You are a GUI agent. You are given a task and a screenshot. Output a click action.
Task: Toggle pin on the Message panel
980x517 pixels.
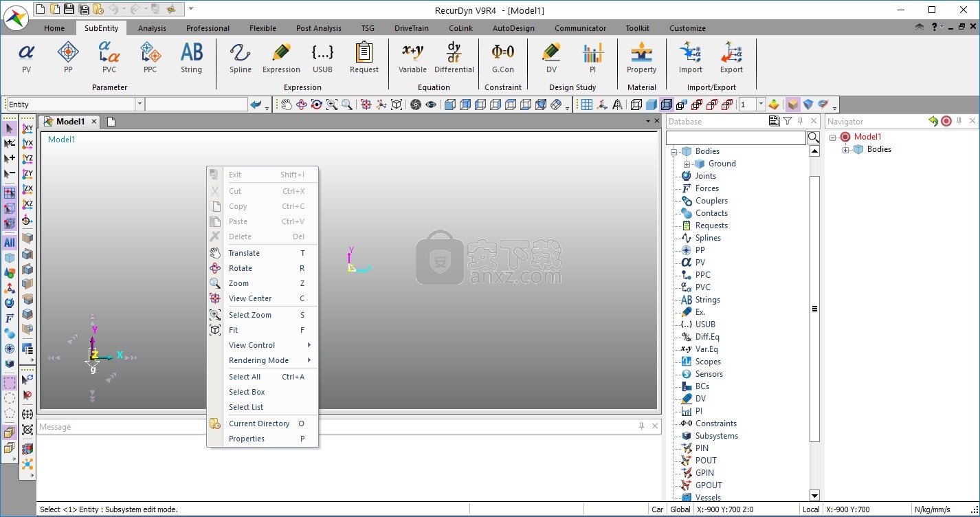642,426
